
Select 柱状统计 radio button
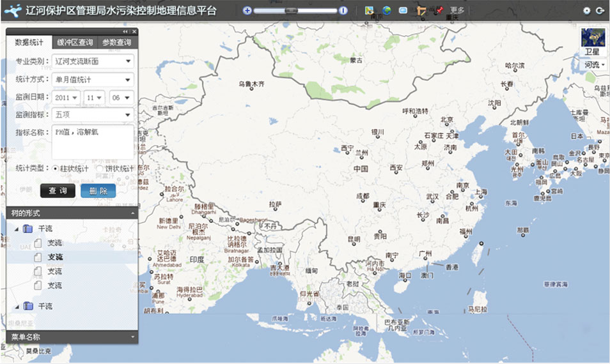tap(56, 169)
